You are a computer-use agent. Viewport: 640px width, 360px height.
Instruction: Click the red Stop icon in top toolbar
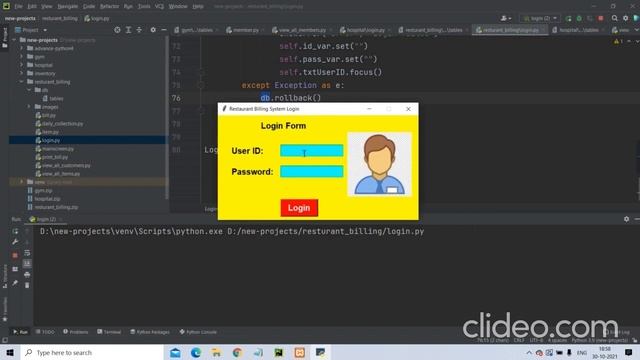click(x=601, y=18)
